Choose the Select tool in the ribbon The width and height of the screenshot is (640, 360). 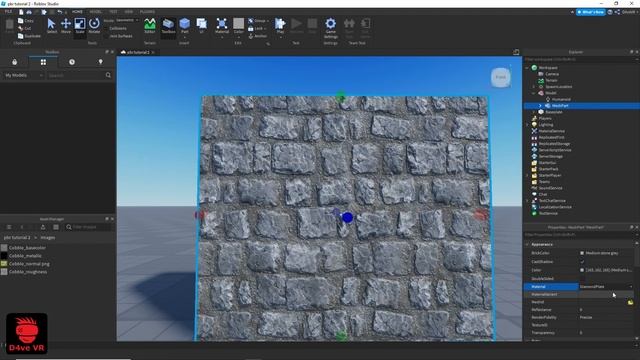[x=51, y=26]
